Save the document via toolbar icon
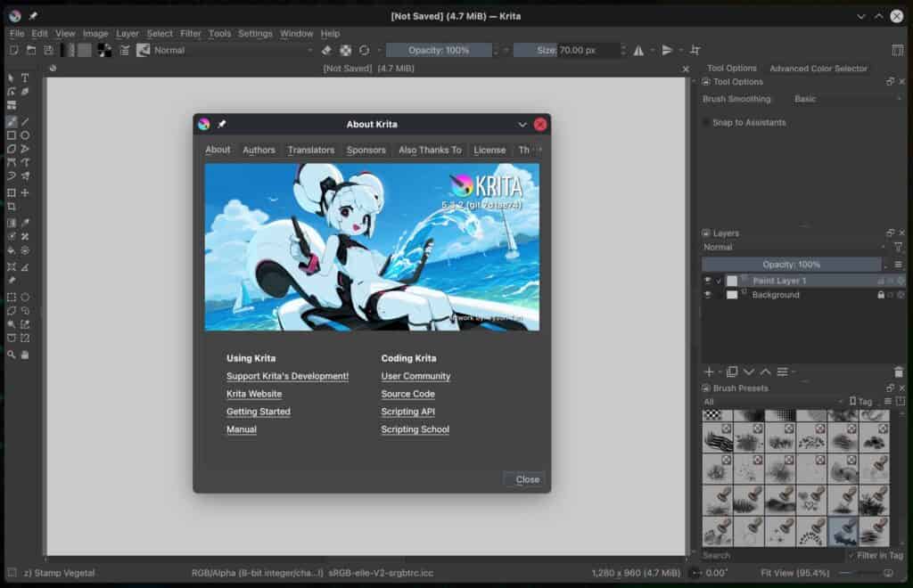 point(49,51)
